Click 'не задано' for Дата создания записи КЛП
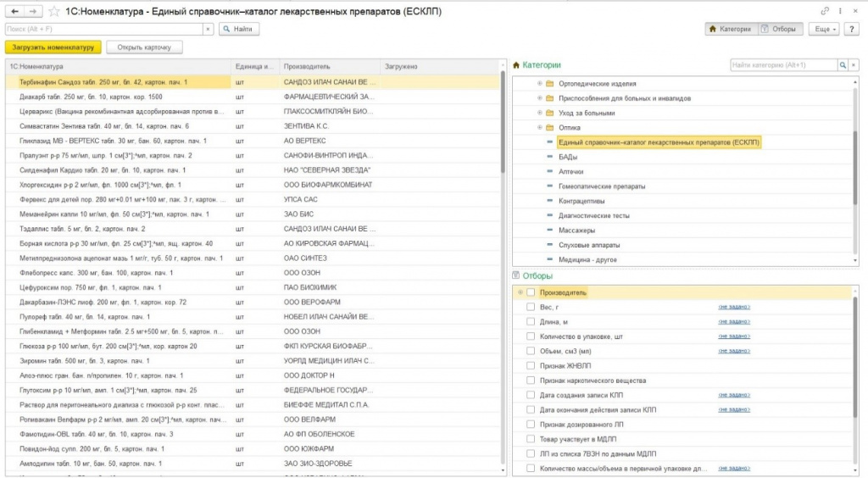The image size is (868, 478). coord(734,395)
